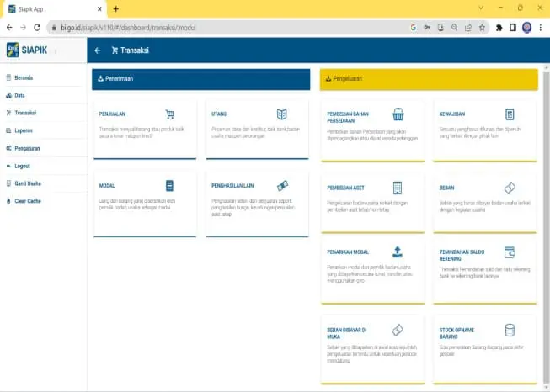
Task: Open the PEMINDAHAN SALDO REKENING card title
Action: pyautogui.click(x=462, y=256)
